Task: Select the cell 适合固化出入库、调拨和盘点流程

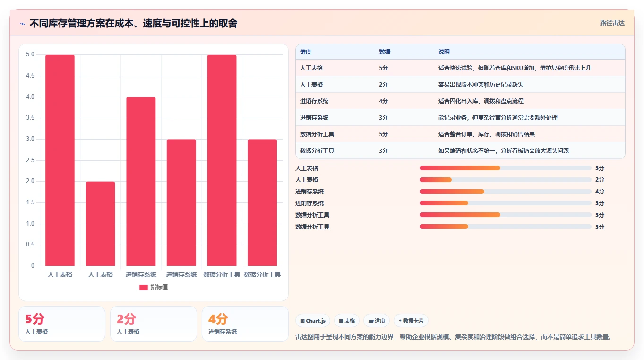Action: [481, 101]
